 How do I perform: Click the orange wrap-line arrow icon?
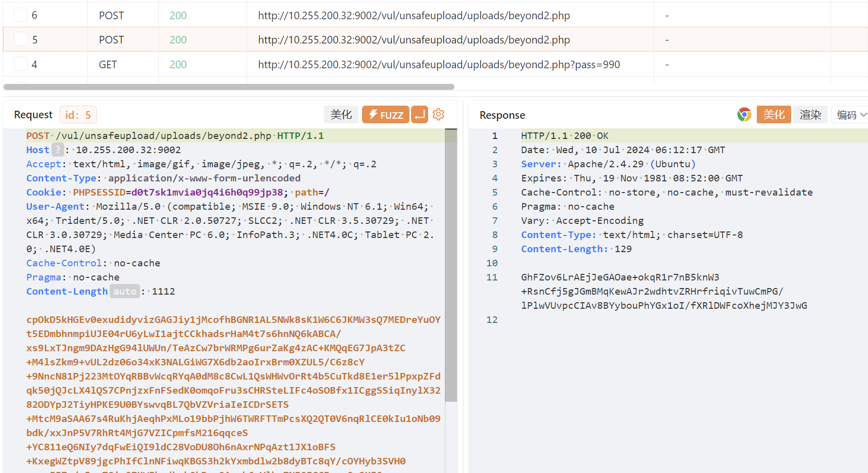[420, 115]
